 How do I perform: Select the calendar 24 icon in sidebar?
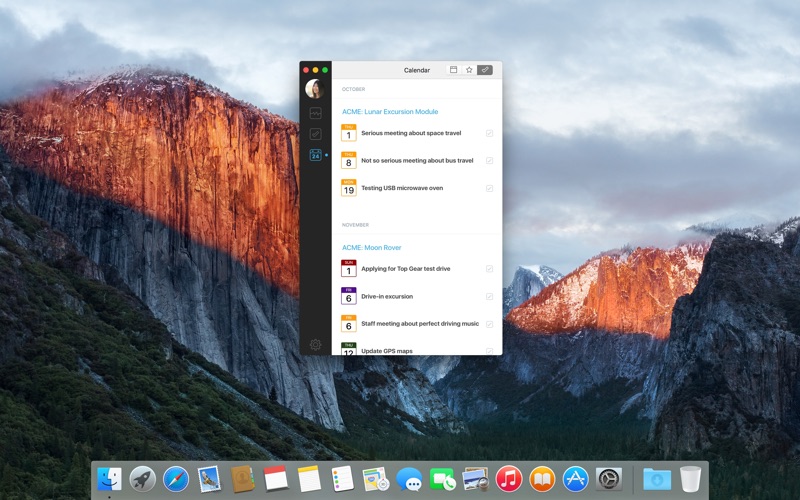(x=315, y=155)
